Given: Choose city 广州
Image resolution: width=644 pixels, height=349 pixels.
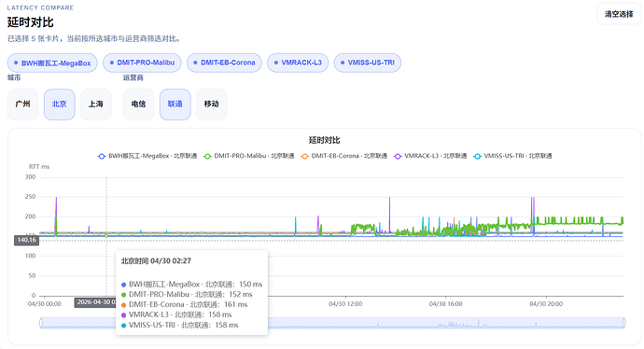Looking at the screenshot, I should 22,105.
